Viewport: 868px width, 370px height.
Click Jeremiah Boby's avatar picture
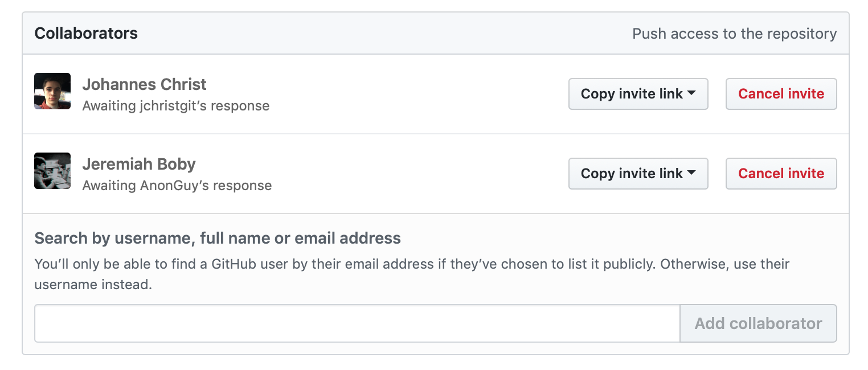(52, 171)
